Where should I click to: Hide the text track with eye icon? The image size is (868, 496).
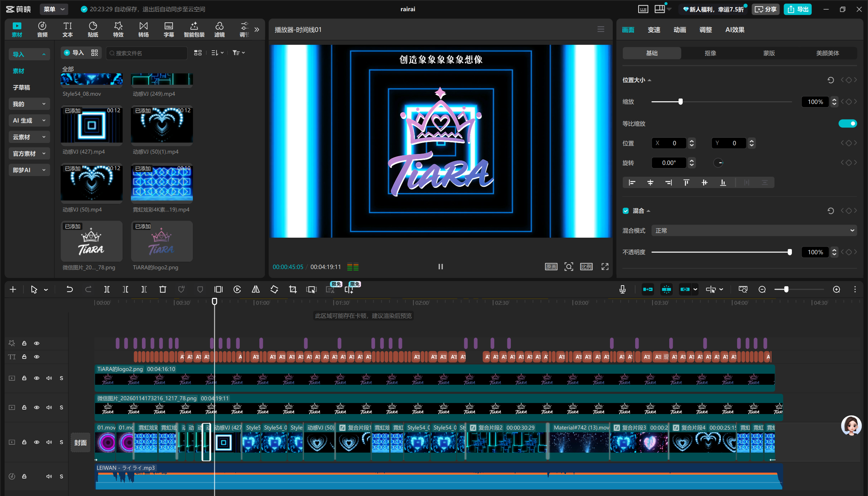pyautogui.click(x=37, y=357)
